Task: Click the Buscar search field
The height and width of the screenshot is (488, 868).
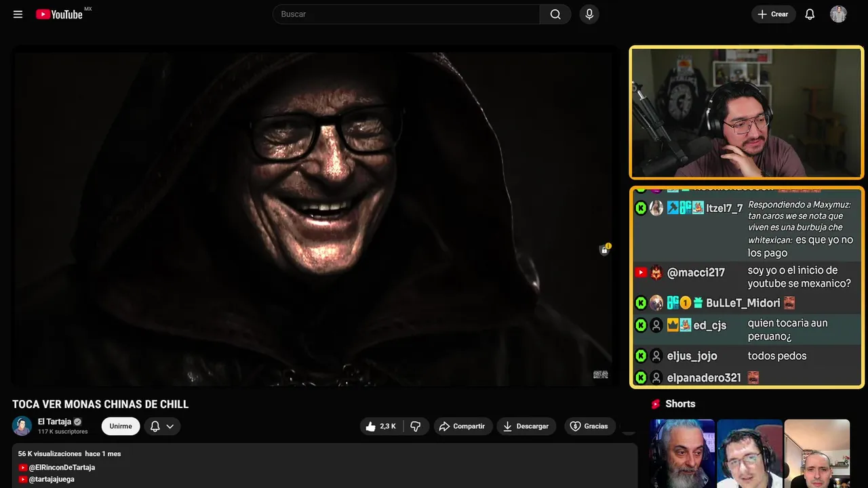Action: point(406,14)
